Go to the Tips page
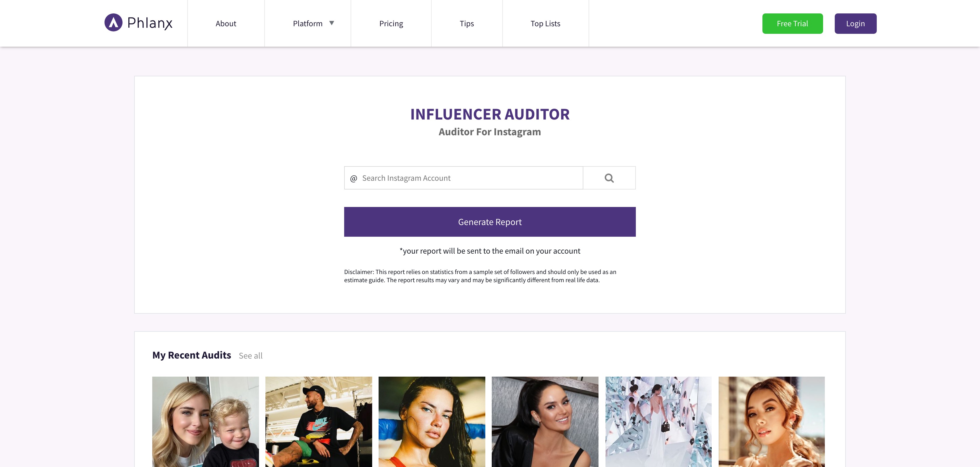The width and height of the screenshot is (980, 467). pyautogui.click(x=467, y=24)
